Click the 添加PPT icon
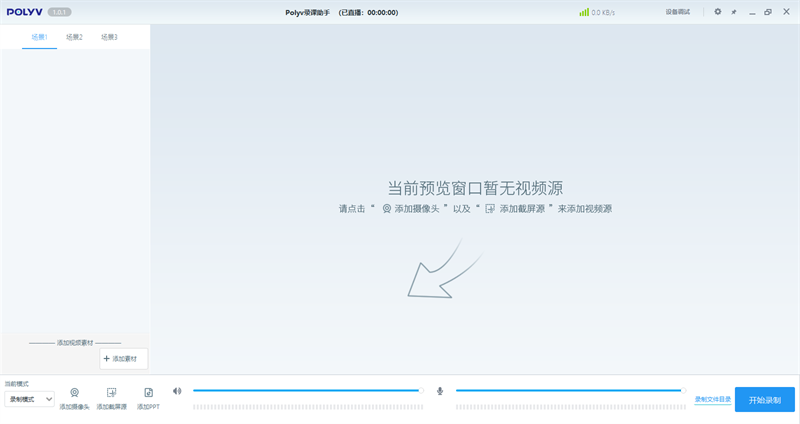Viewport: 800px width, 424px height. [148, 392]
